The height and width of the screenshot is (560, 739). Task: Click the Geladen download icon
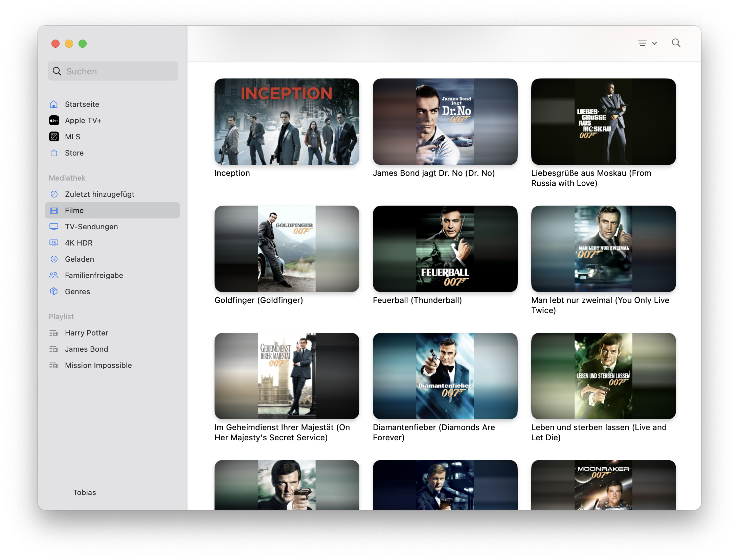pos(54,259)
